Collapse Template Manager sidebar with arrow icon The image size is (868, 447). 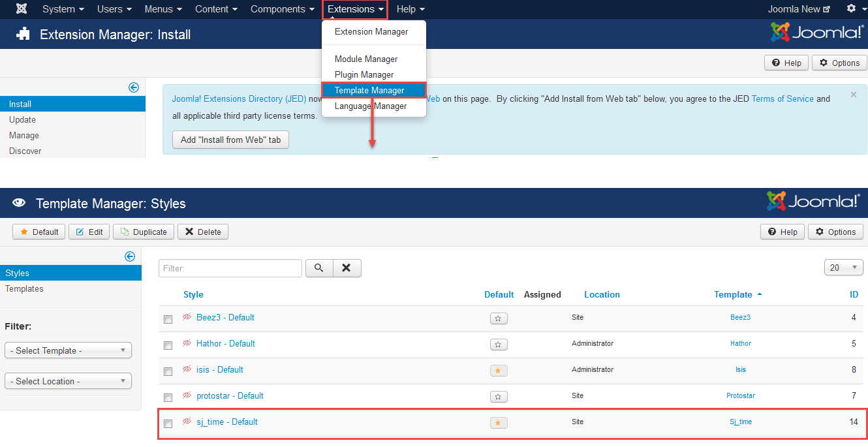[x=130, y=256]
